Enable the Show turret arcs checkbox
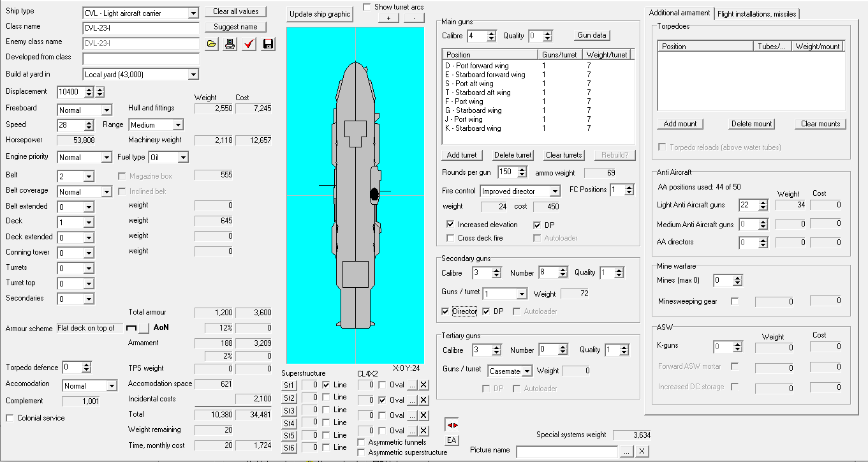The height and width of the screenshot is (462, 868). pyautogui.click(x=367, y=7)
